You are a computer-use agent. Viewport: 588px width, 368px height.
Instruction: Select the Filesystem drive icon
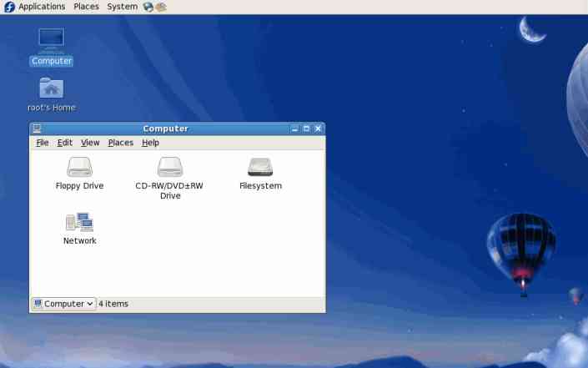260,167
